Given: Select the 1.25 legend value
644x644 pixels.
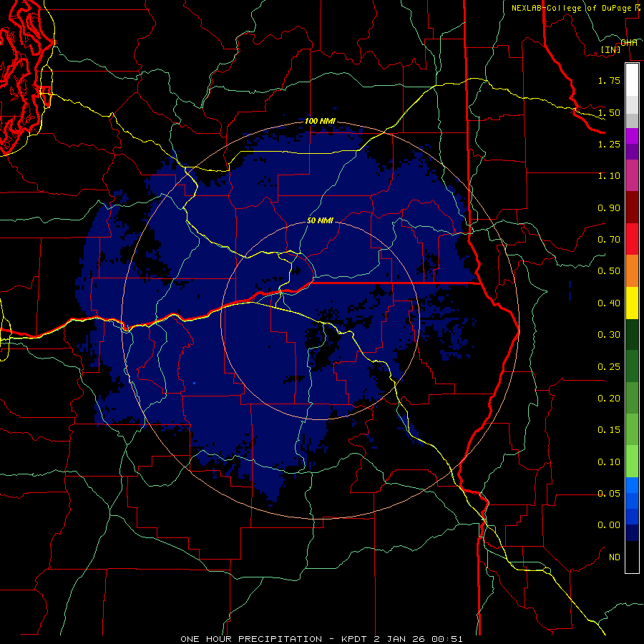Looking at the screenshot, I should [609, 144].
